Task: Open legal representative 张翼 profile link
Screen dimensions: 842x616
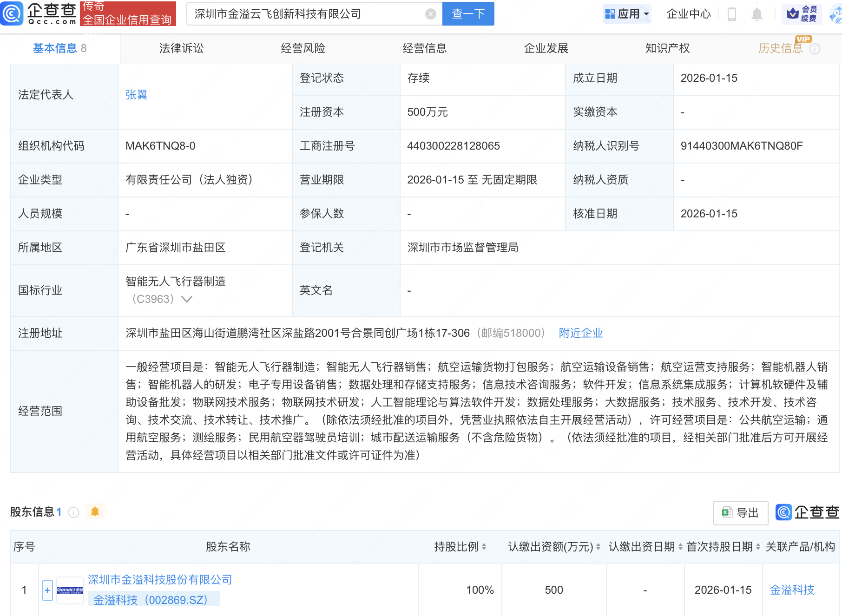Action: (136, 95)
